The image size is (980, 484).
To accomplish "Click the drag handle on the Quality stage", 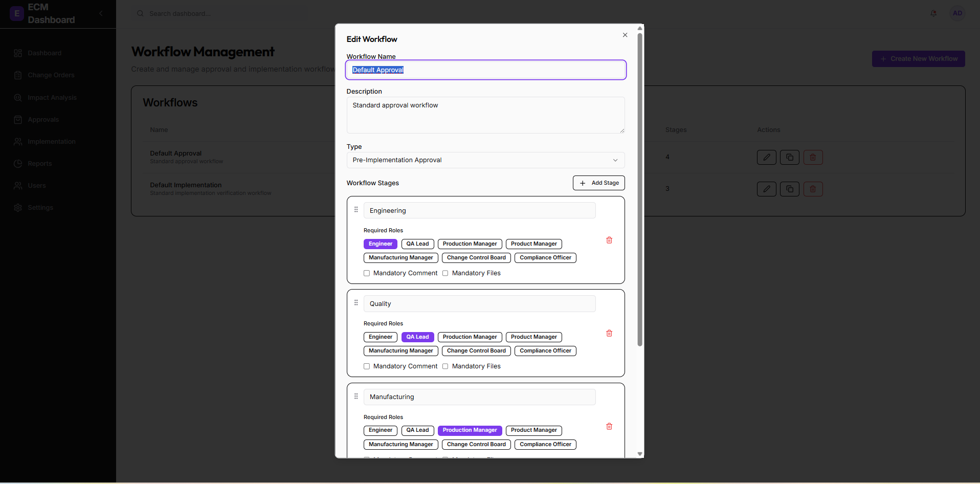I will [355, 302].
